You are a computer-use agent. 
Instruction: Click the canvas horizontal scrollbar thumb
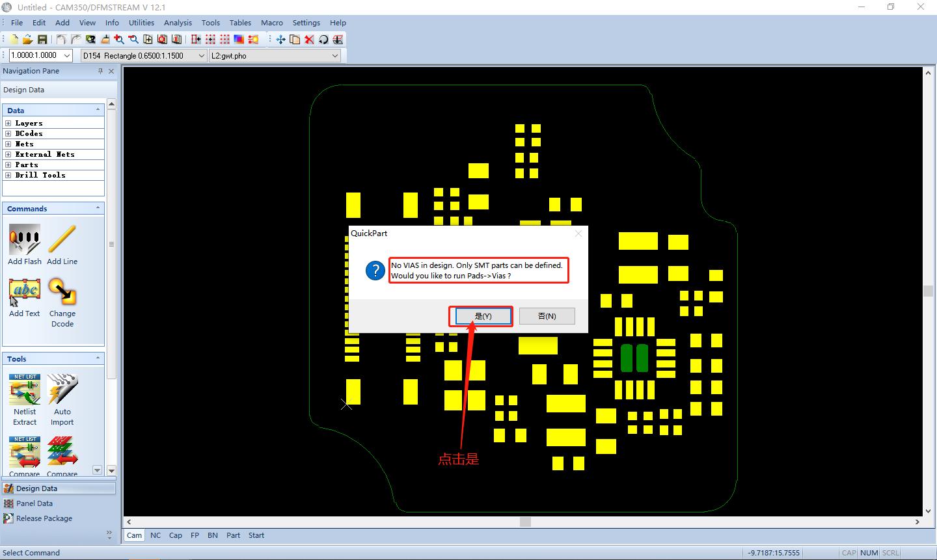pyautogui.click(x=525, y=522)
